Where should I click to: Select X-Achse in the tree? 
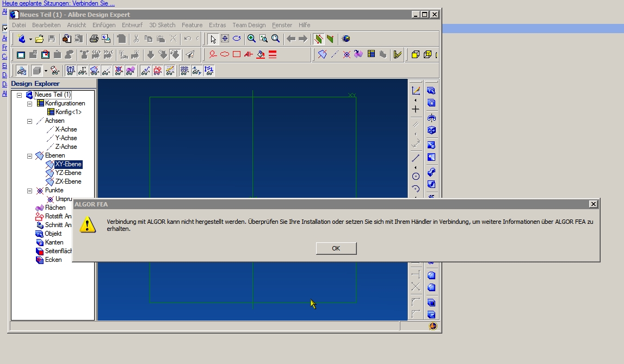coord(66,129)
